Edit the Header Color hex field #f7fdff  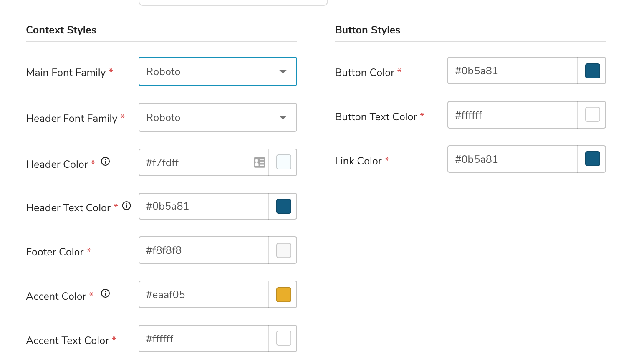(204, 162)
